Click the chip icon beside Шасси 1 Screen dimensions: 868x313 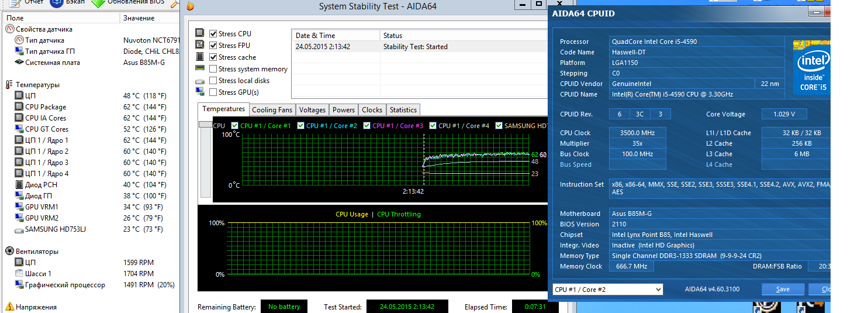(x=19, y=274)
